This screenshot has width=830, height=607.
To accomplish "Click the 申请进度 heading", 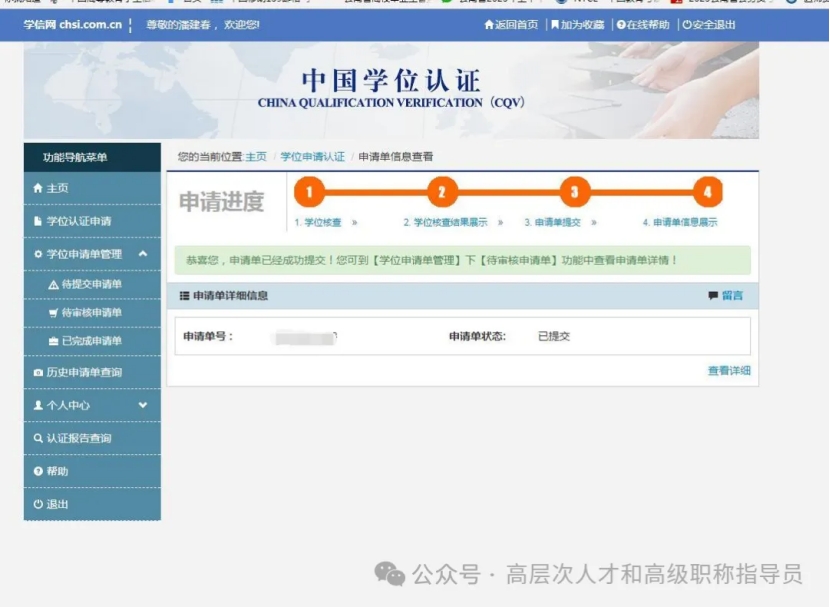I will pyautogui.click(x=222, y=202).
